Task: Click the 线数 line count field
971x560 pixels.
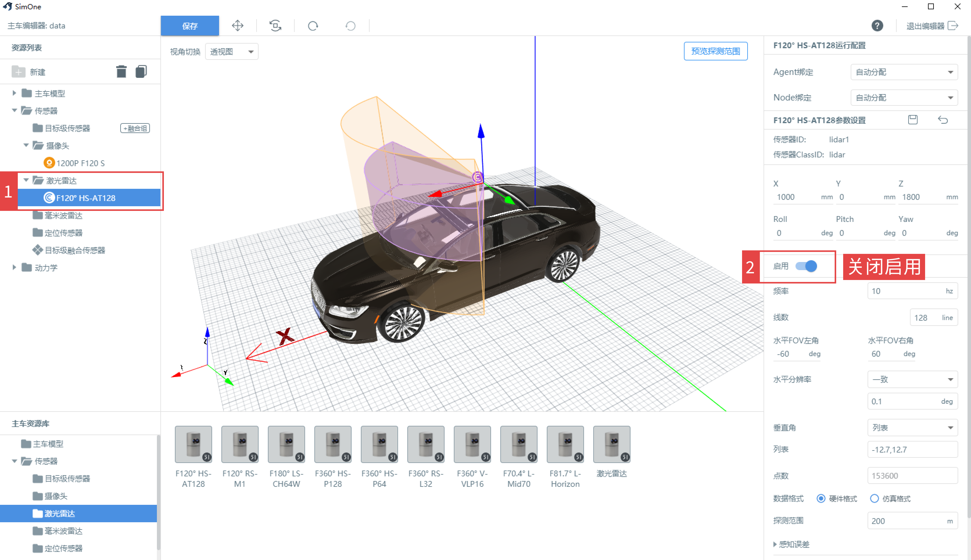Action: tap(934, 318)
